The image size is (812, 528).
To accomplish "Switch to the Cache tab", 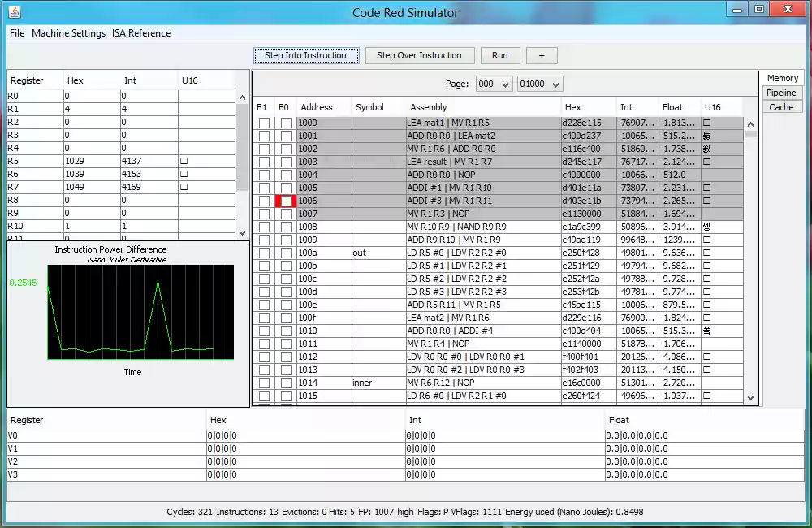I will 781,106.
